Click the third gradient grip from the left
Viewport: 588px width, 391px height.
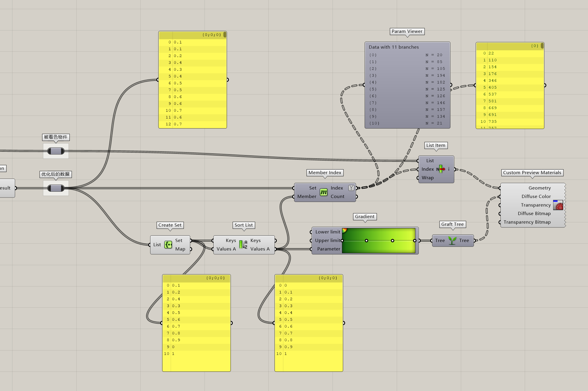coord(393,241)
